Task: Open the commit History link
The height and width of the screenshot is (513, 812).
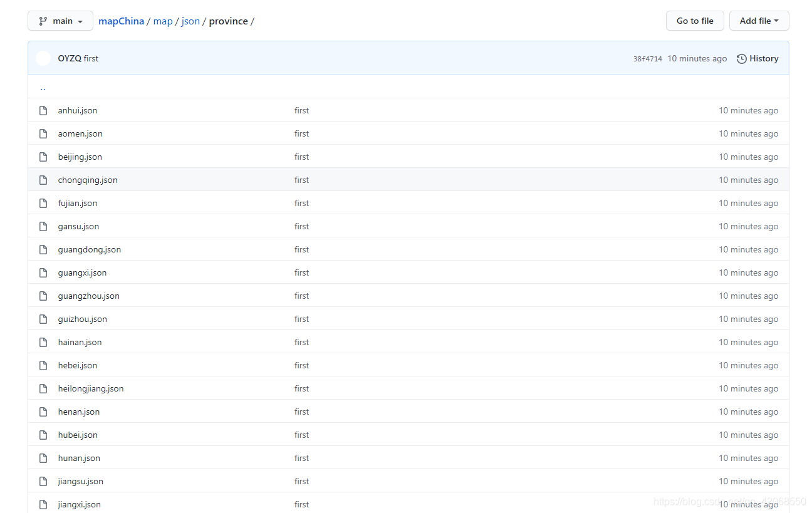Action: 757,58
